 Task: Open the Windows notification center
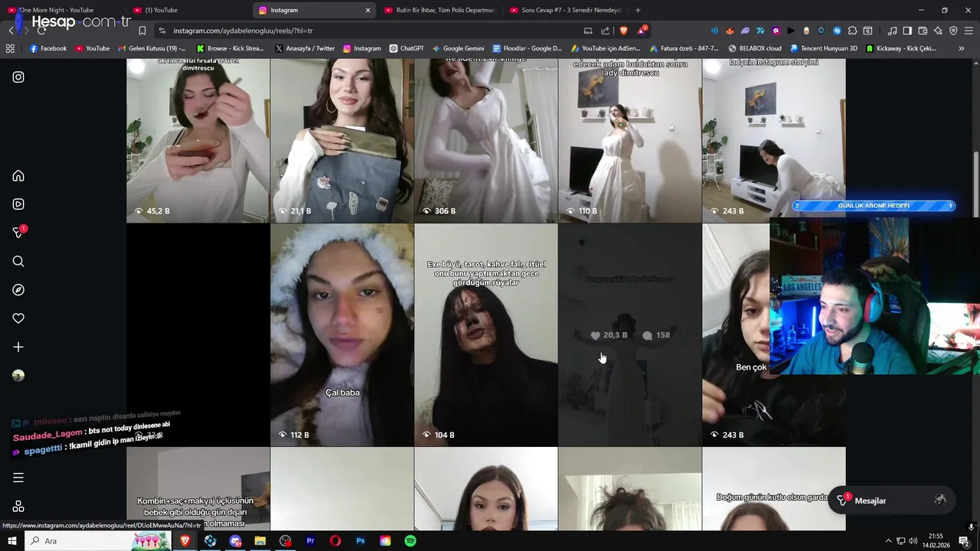point(964,541)
